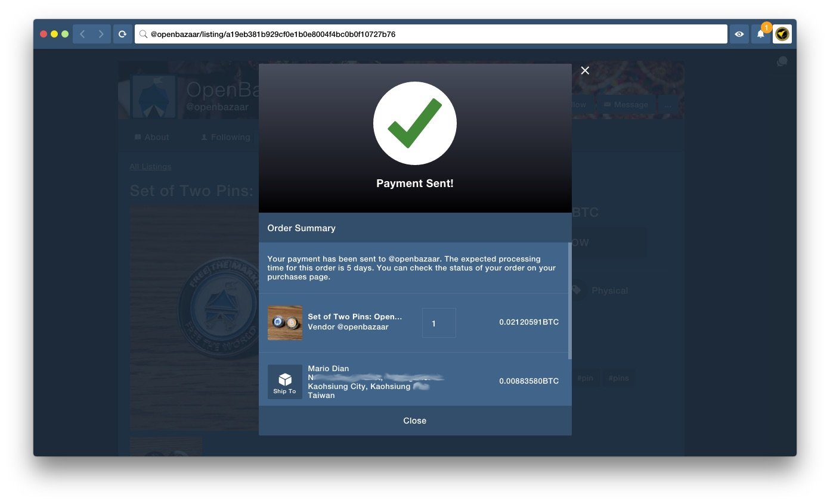
Task: Click the Message button on the store header
Action: pos(626,105)
